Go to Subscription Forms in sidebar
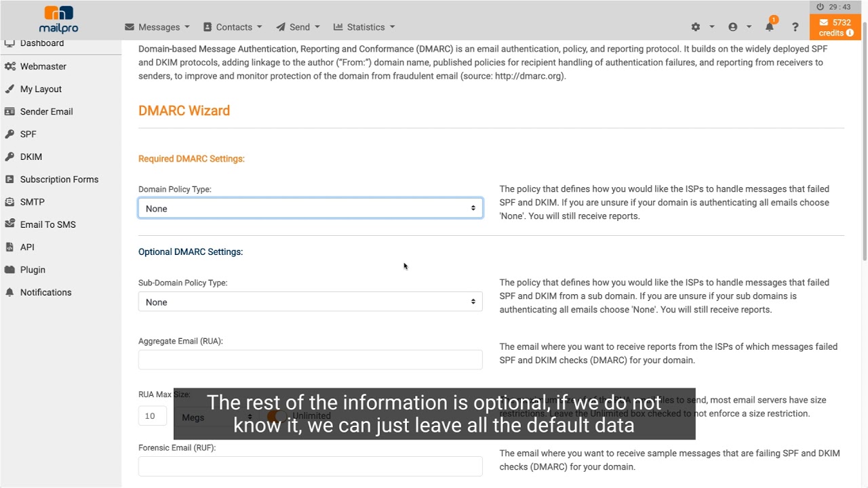868x488 pixels. pos(59,180)
